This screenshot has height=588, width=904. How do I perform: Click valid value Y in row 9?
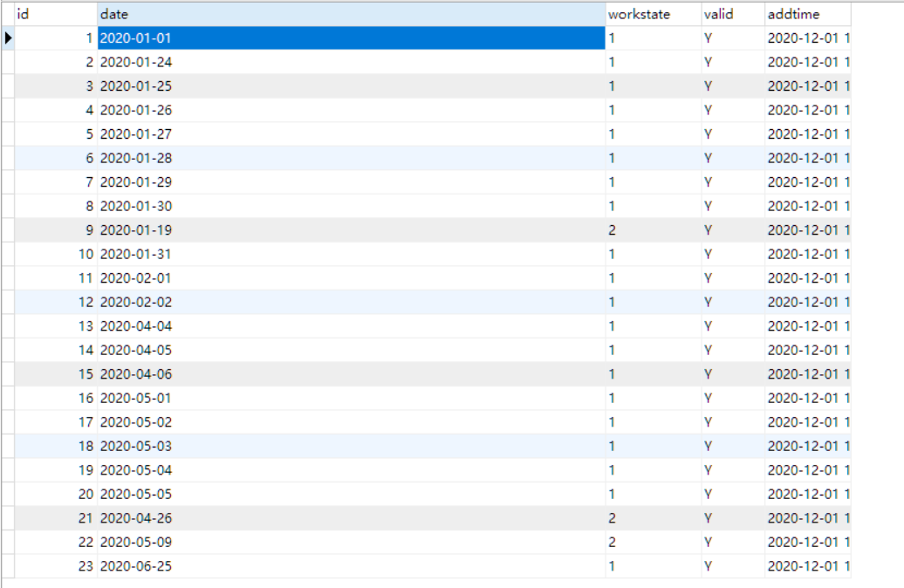[733, 230]
